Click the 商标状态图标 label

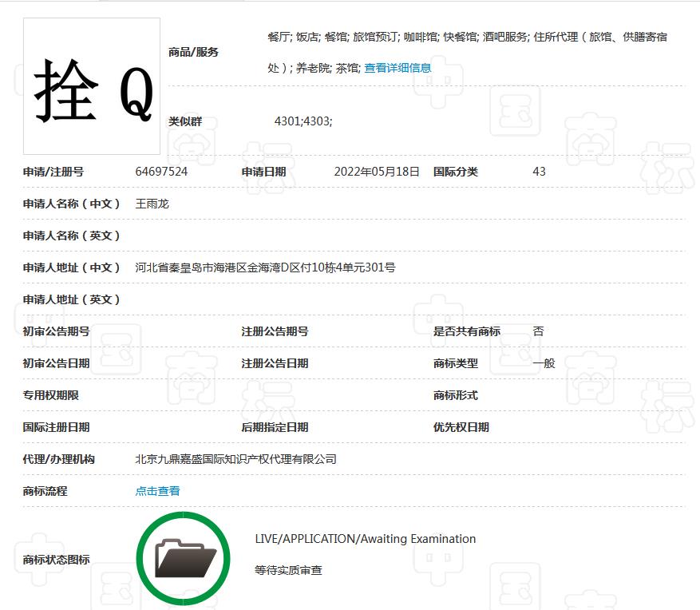(x=56, y=560)
